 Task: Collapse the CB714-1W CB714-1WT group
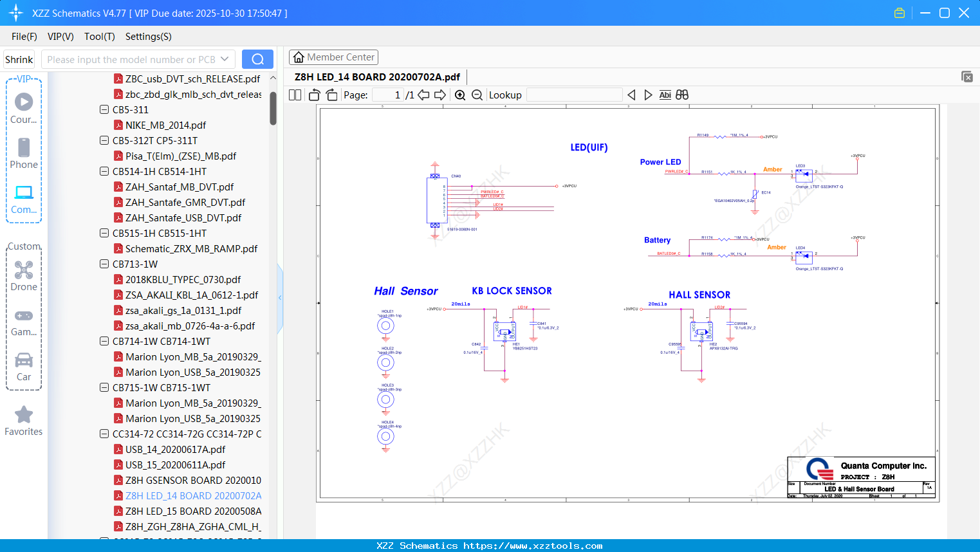click(104, 341)
